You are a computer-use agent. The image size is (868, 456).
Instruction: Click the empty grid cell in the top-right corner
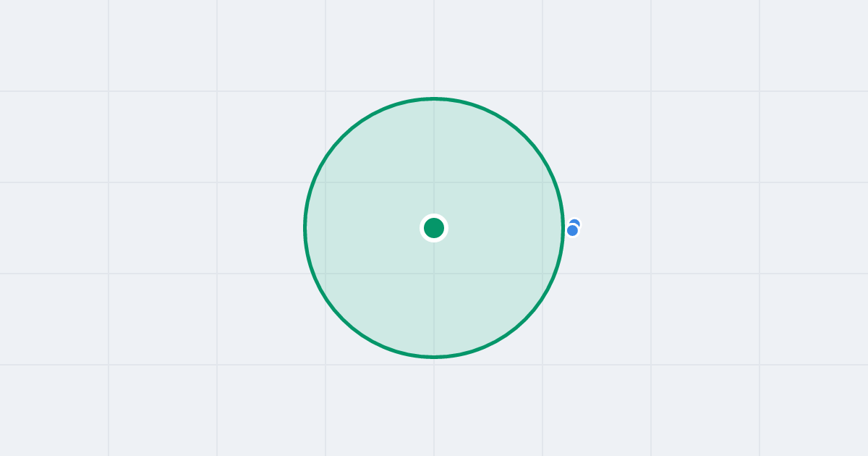[814, 45]
